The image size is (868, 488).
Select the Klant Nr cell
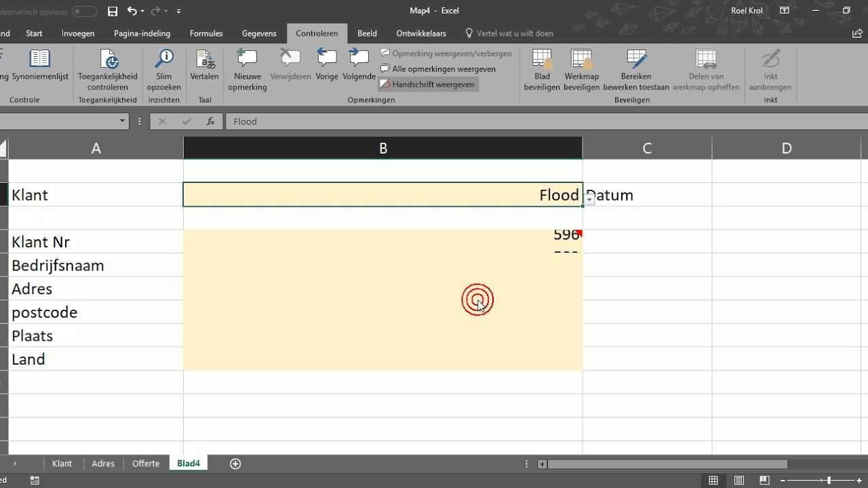(96, 242)
